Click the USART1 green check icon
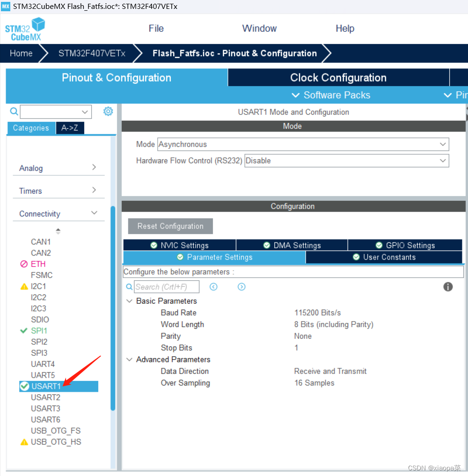 (24, 386)
